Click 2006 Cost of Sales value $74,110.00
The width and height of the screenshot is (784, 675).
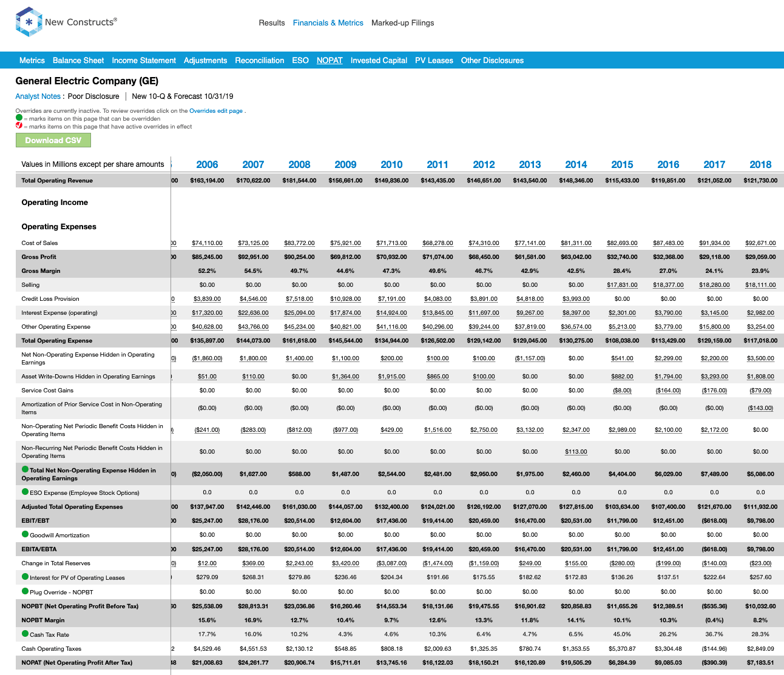207,243
